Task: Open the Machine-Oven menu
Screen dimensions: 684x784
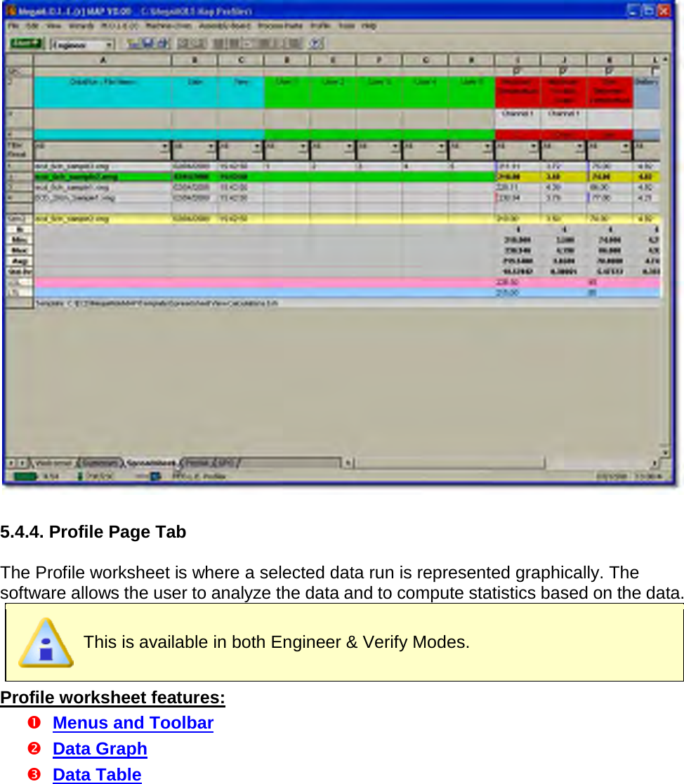Action: (x=169, y=26)
